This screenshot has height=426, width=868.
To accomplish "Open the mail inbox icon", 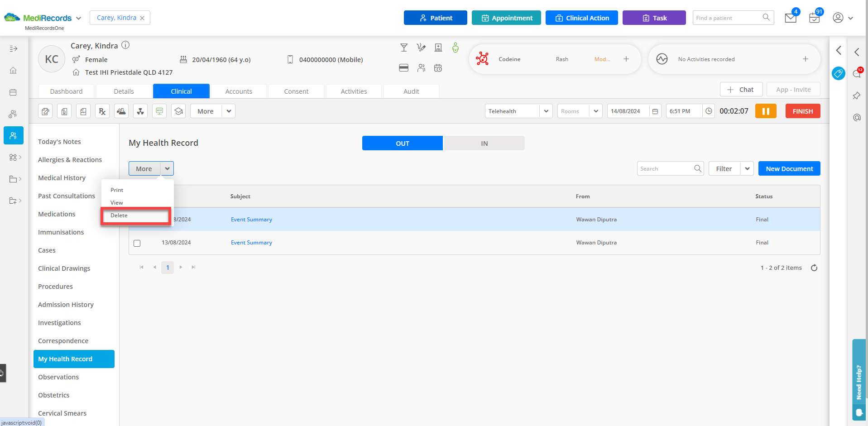I will (x=791, y=18).
